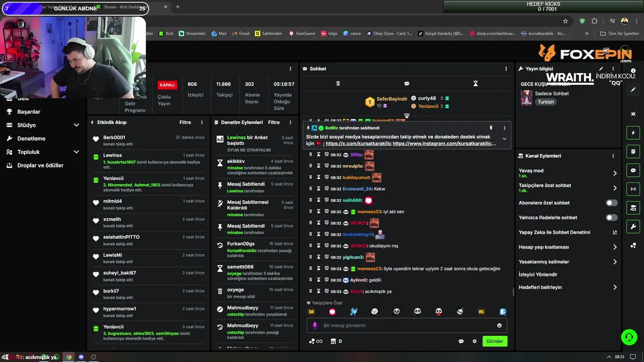Viewport: 644px width, 362px height.
Task: Open the Streamlabs bookmark
Action: point(193,34)
